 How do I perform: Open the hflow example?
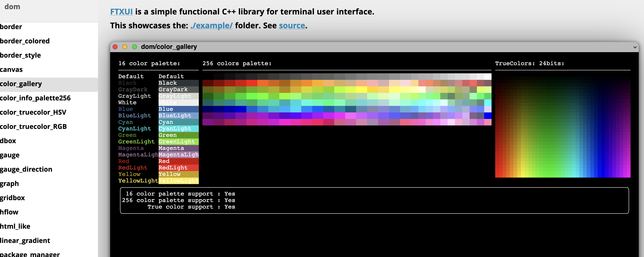click(49, 212)
